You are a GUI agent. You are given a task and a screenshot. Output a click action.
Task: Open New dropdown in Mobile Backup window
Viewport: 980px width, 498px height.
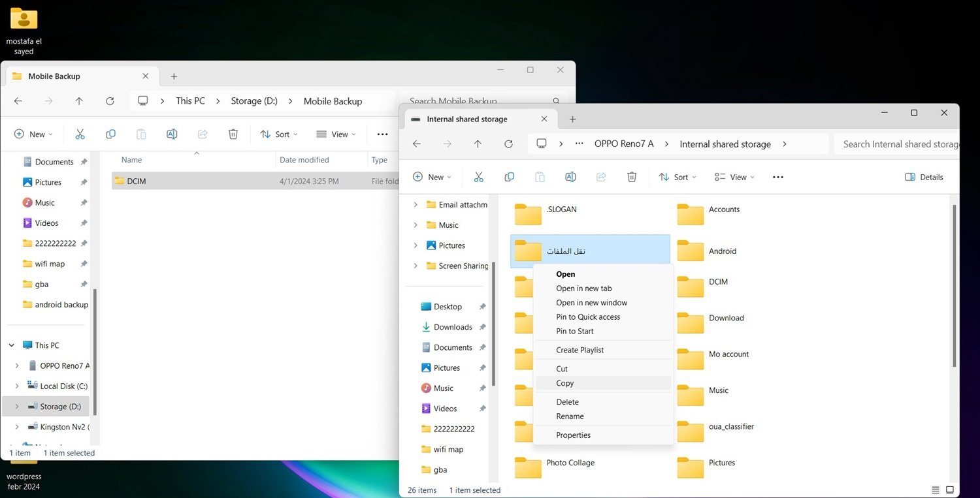coord(34,134)
